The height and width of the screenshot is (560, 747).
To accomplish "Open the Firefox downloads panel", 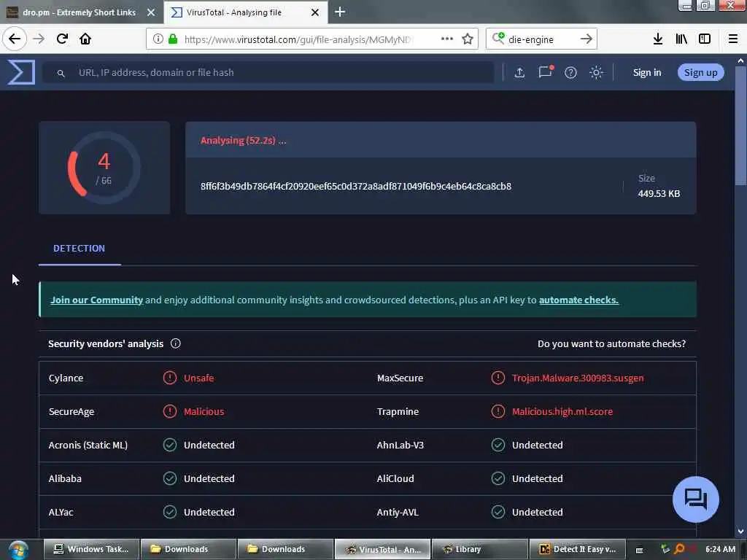I will point(657,39).
